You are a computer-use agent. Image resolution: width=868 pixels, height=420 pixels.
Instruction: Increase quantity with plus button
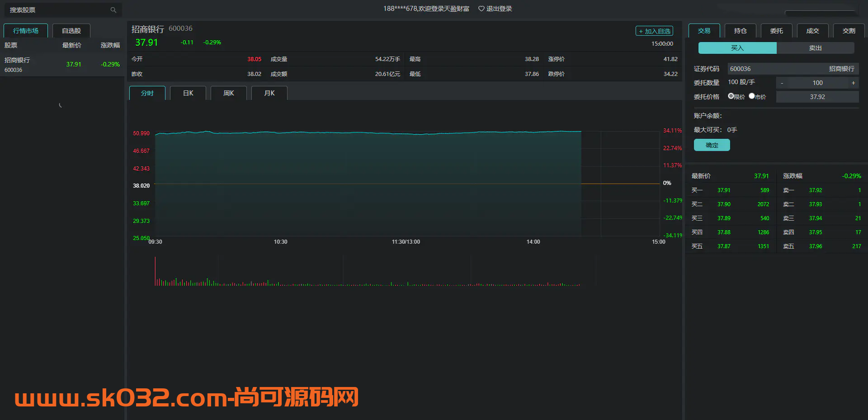[x=854, y=83]
